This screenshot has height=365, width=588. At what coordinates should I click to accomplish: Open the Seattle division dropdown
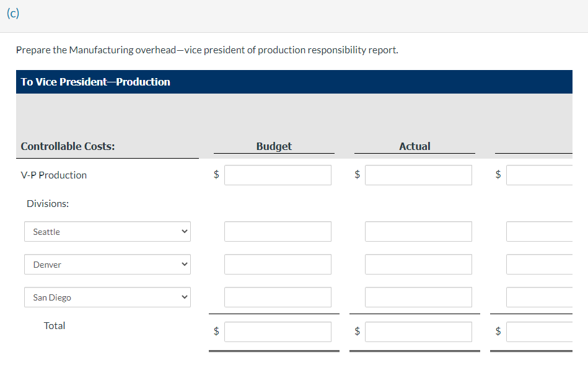[107, 231]
